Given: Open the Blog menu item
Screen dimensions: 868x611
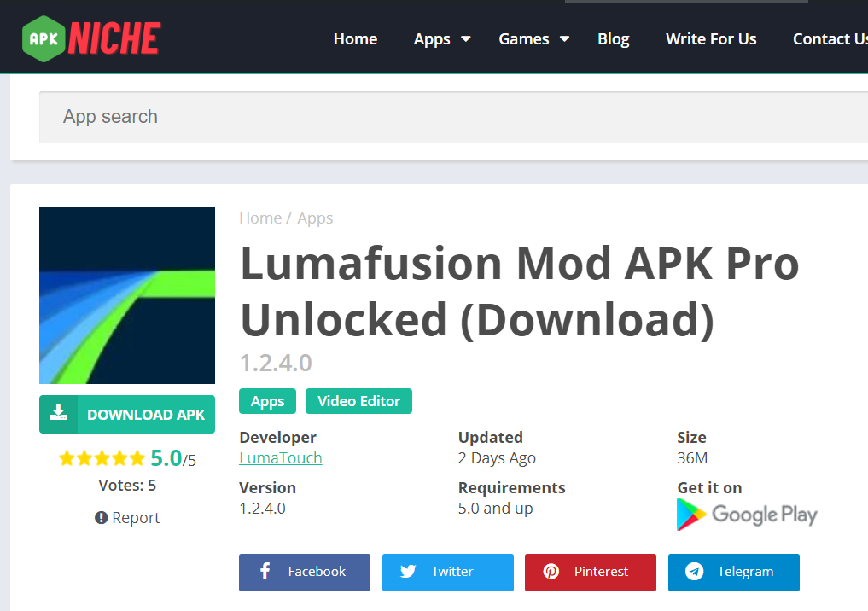Looking at the screenshot, I should coord(614,38).
